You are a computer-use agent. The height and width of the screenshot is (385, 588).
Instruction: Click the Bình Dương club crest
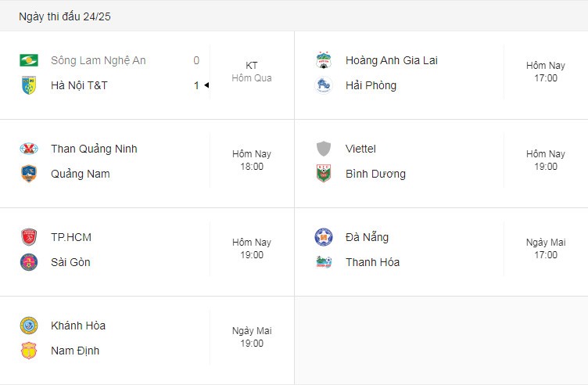(x=323, y=174)
